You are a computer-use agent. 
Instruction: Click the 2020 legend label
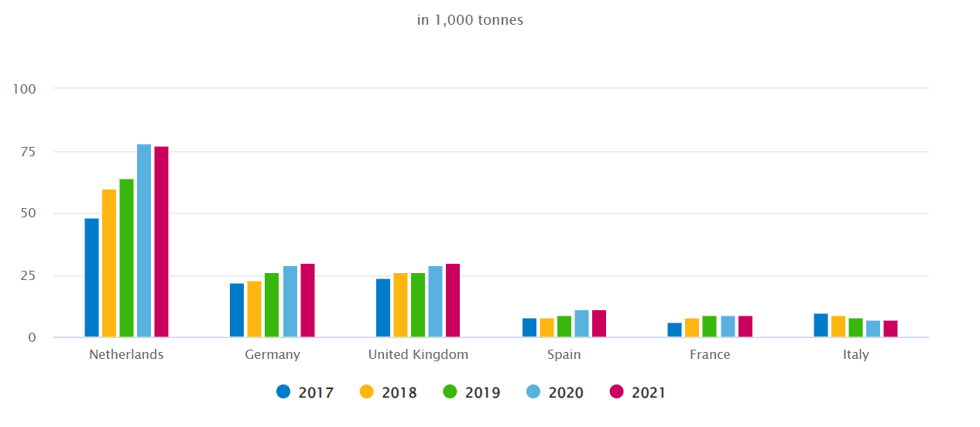pyautogui.click(x=566, y=393)
